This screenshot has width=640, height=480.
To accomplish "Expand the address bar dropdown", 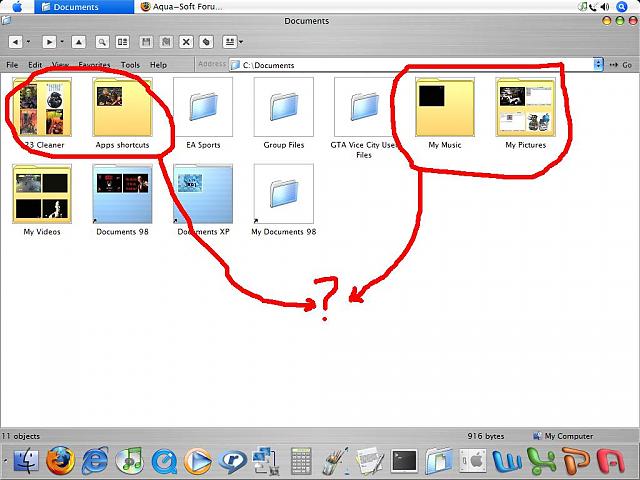I will 598,64.
